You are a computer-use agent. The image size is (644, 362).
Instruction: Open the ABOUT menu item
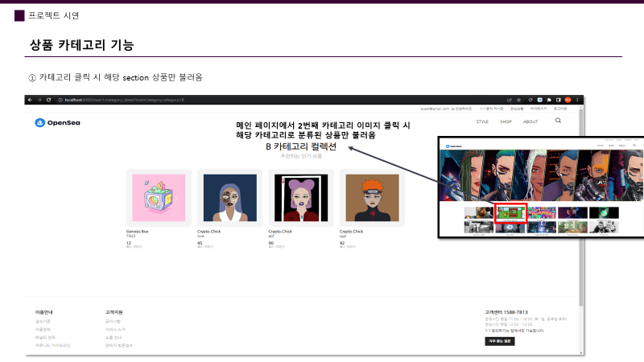click(x=530, y=122)
